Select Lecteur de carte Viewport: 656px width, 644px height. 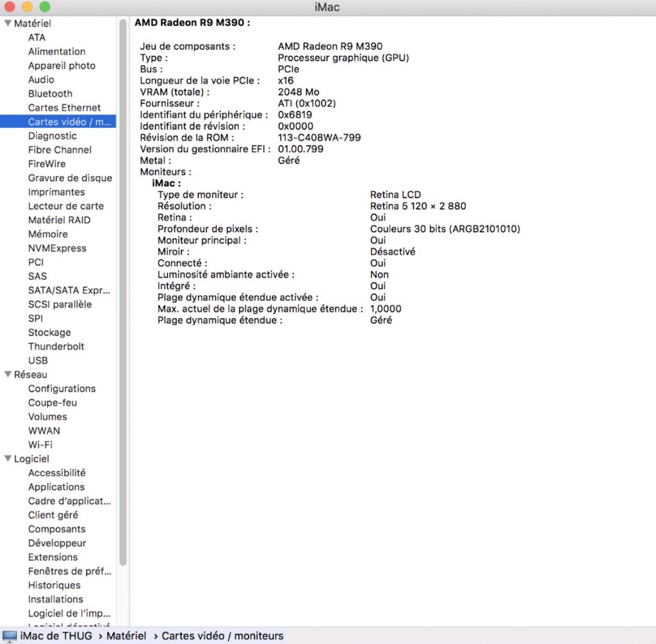[66, 206]
